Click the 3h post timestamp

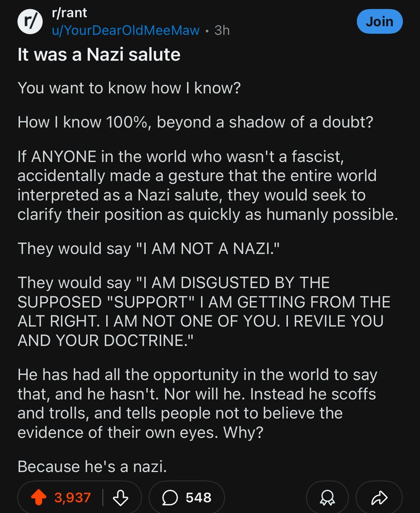222,30
